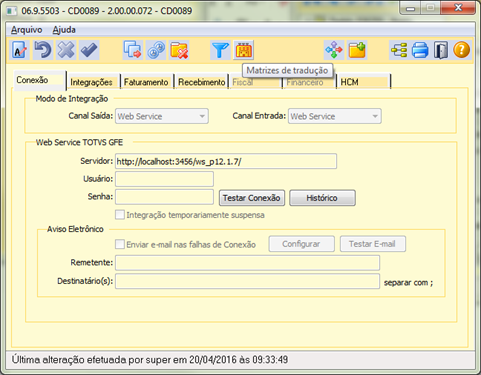Viewport: 481px width, 375px height.
Task: Toggle Integração temporariamente suspensa checkbox
Action: (120, 214)
